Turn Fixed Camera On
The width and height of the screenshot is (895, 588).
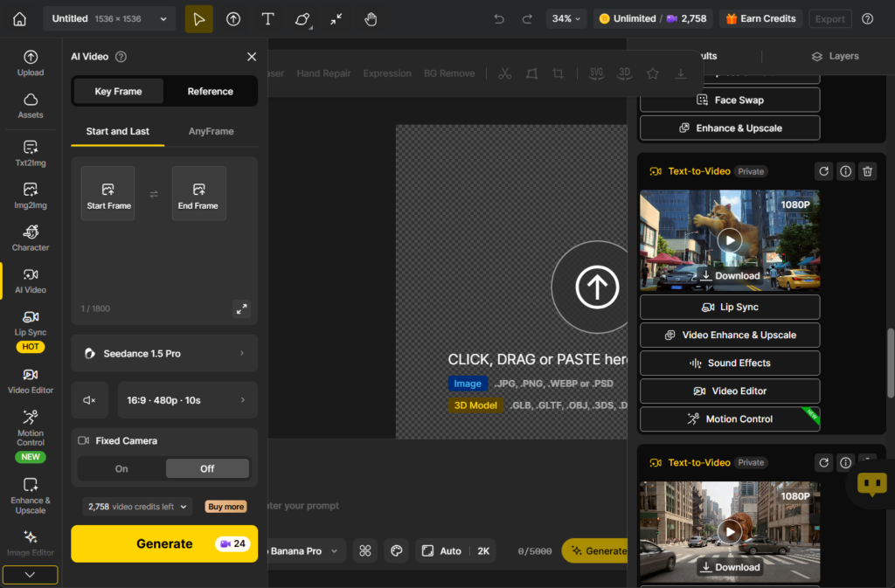(121, 468)
